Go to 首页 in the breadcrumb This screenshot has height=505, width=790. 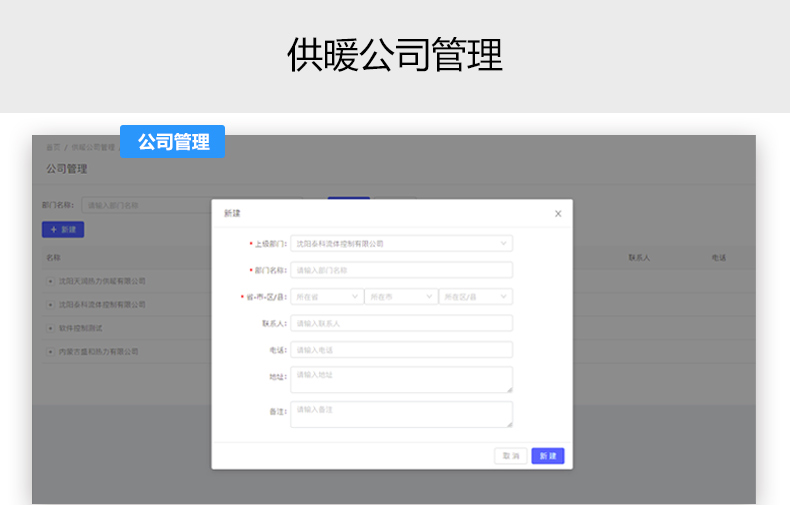click(x=52, y=147)
